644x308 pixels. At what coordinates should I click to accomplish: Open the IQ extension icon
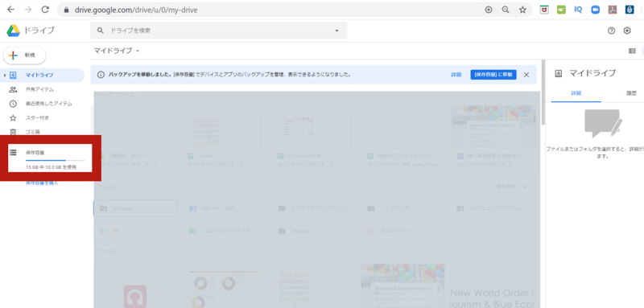coord(578,10)
